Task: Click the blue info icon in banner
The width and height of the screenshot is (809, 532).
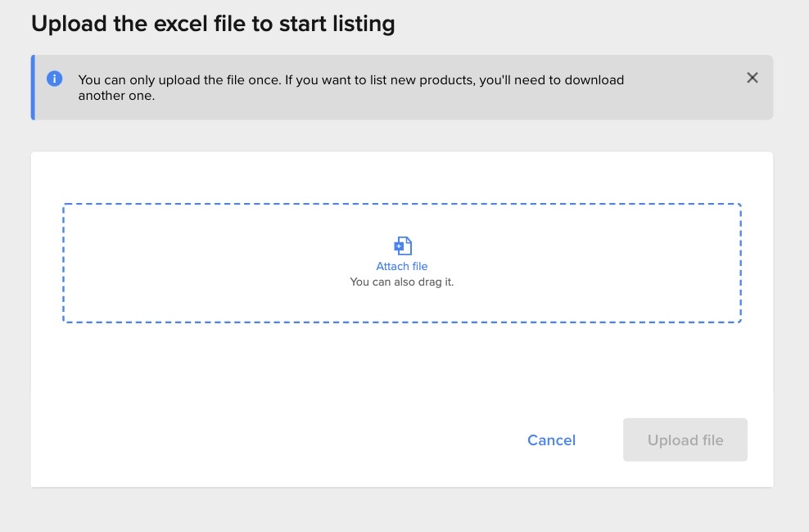Action: click(x=54, y=79)
